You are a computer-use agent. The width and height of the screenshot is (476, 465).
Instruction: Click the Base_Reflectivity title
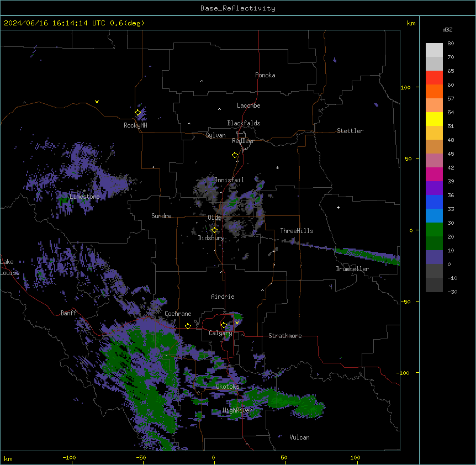click(238, 8)
